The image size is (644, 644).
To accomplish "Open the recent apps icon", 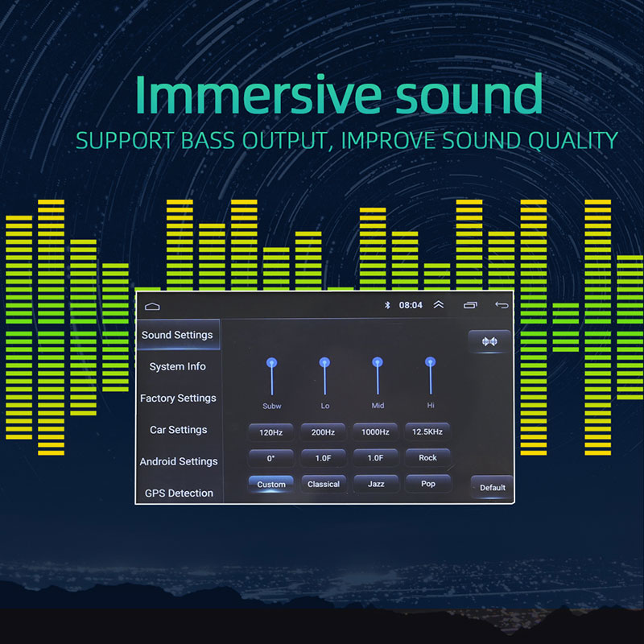I will coord(470,305).
